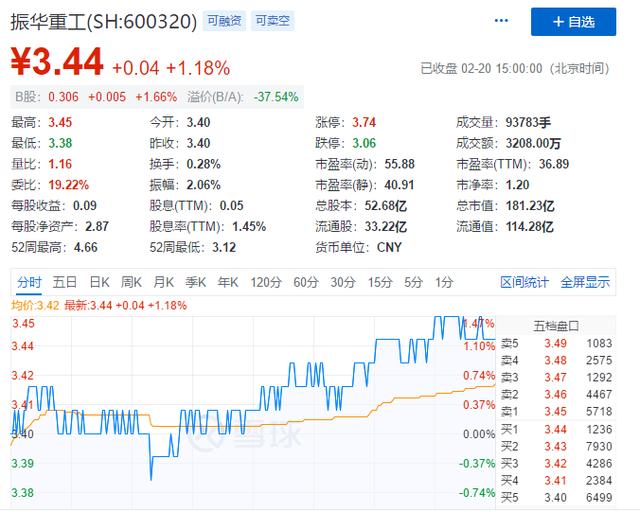
Task: Switch to the 五日 chart tab
Action: [x=64, y=282]
